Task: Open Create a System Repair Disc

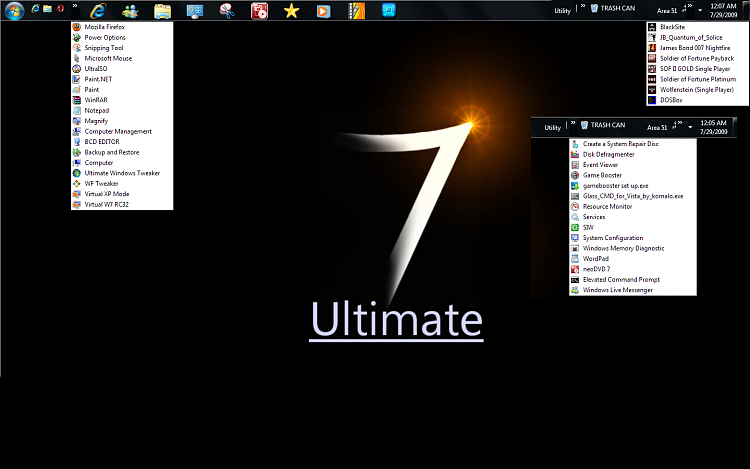Action: pyautogui.click(x=633, y=144)
